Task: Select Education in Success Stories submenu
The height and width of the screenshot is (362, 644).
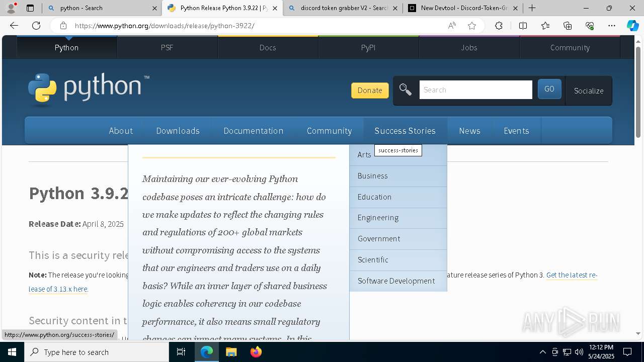Action: (x=398, y=197)
